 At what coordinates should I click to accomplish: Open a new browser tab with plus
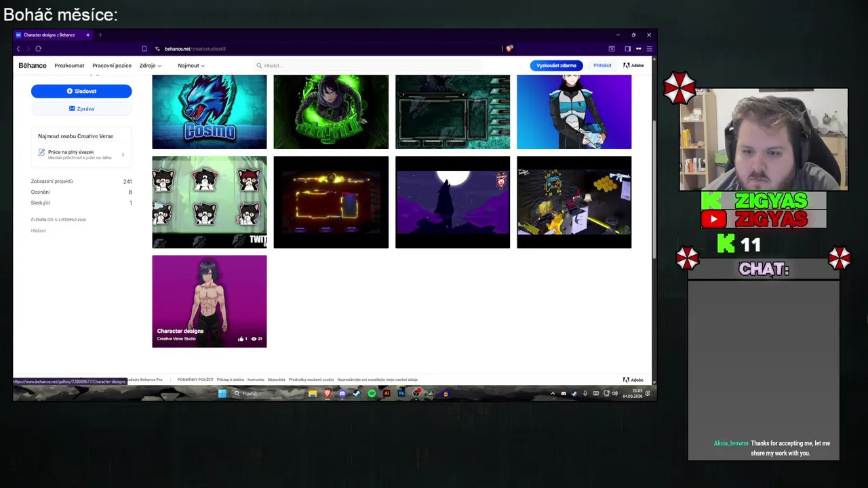pyautogui.click(x=100, y=35)
